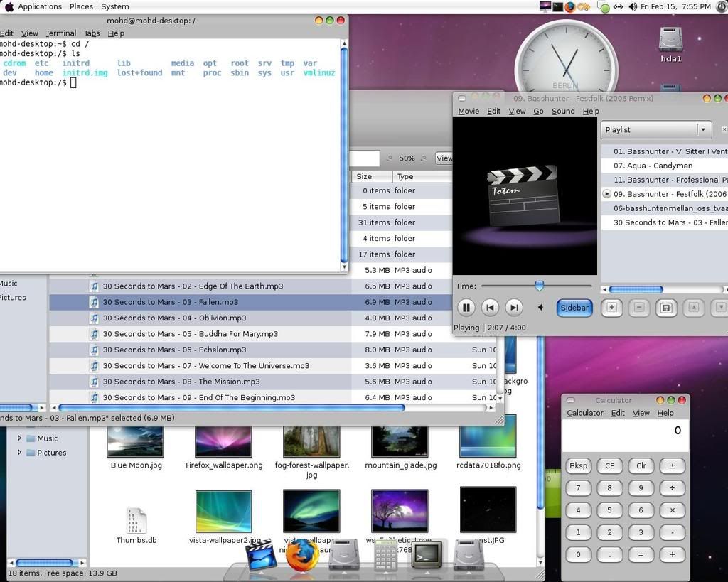Save the playlist with the floppy disk button

[x=666, y=308]
